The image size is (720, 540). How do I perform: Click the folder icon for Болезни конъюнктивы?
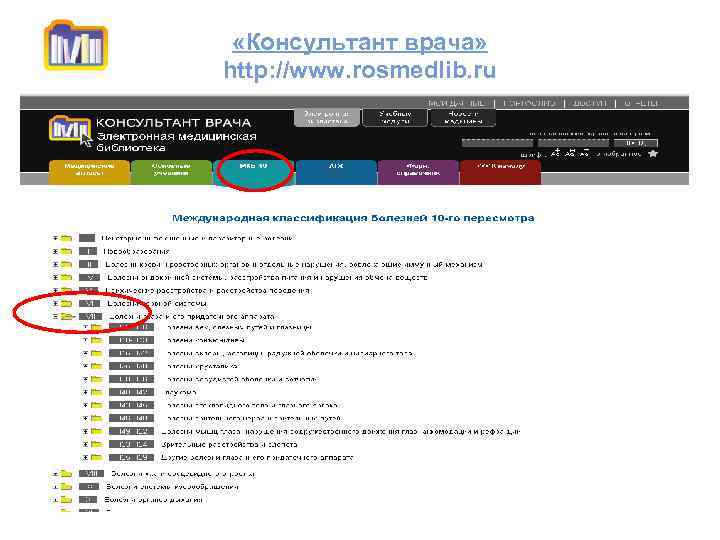[x=96, y=340]
